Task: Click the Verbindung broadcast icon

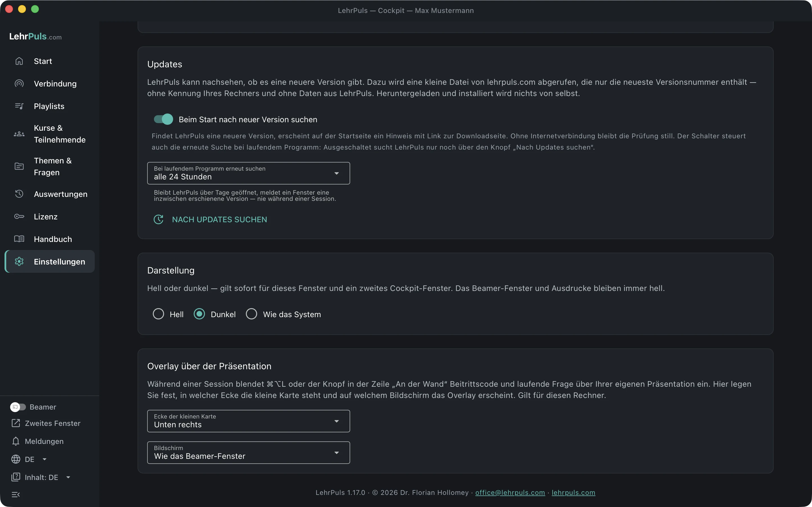Action: point(19,83)
